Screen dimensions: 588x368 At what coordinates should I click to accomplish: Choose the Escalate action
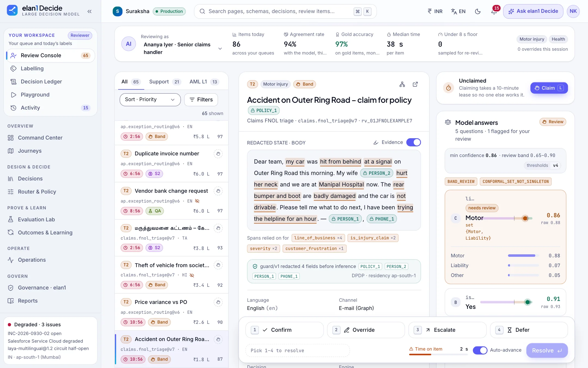coord(447,330)
